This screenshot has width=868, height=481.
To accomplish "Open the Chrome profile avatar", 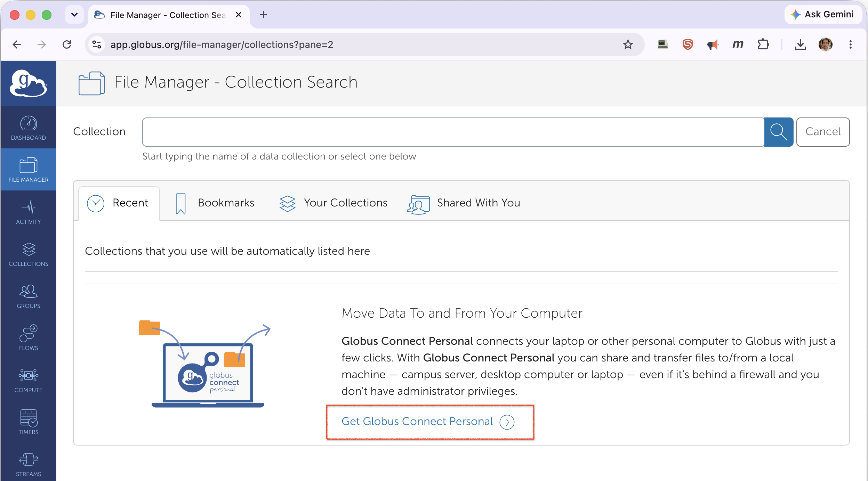I will 826,44.
